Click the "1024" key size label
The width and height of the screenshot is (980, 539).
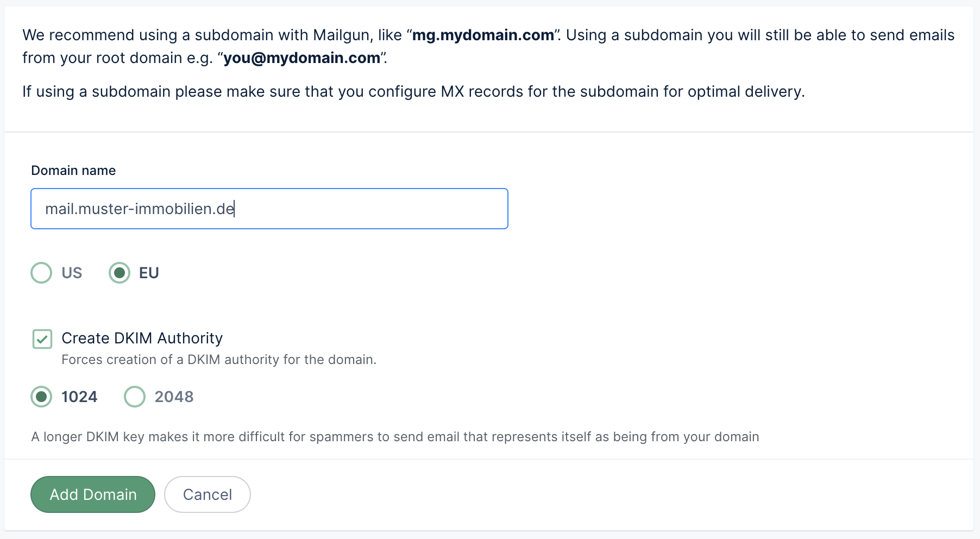[79, 397]
